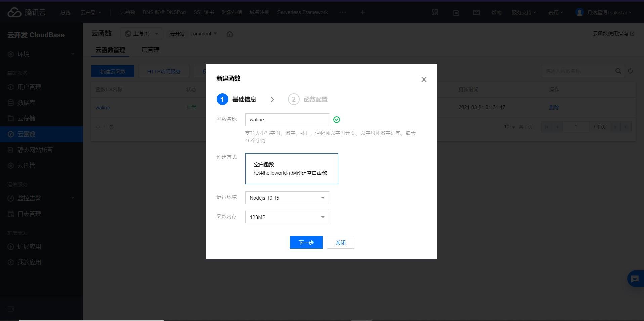
Task: Open 云函数 in top navigation
Action: pyautogui.click(x=128, y=12)
